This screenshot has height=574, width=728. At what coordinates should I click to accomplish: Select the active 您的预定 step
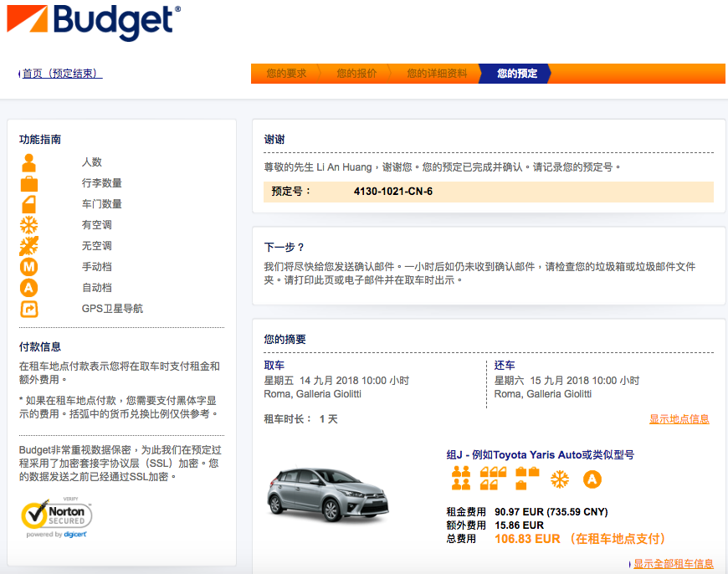tap(516, 74)
